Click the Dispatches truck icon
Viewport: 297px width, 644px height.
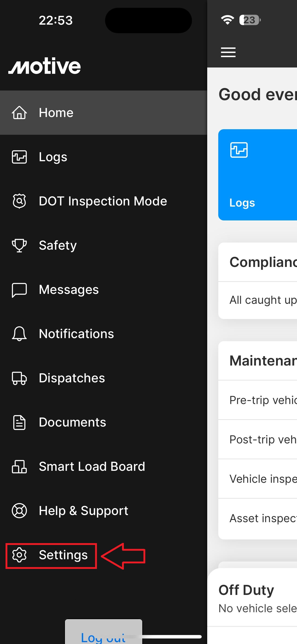point(19,378)
